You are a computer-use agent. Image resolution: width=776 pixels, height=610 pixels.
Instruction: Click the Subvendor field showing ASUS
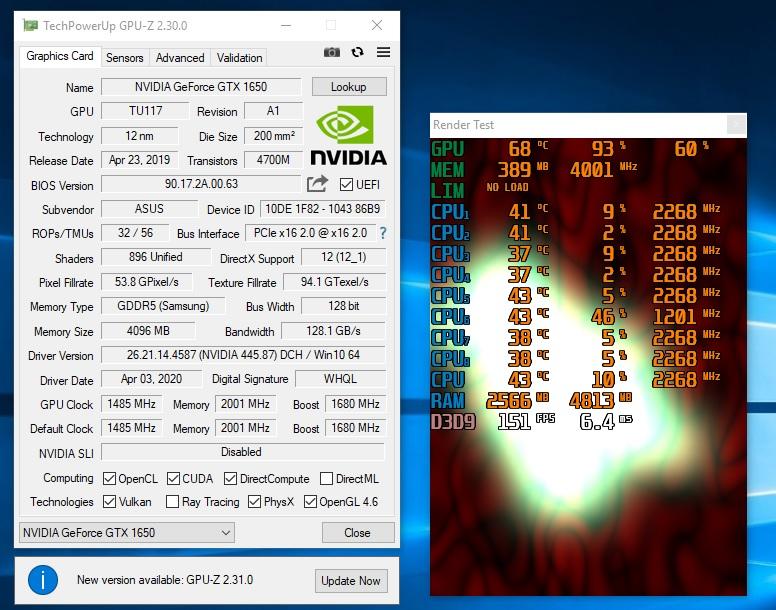[149, 209]
